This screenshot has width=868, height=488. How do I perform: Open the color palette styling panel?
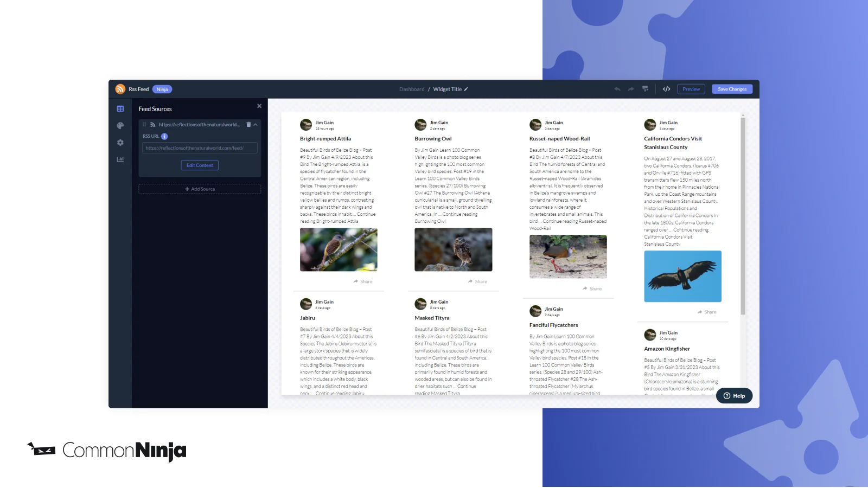point(120,125)
